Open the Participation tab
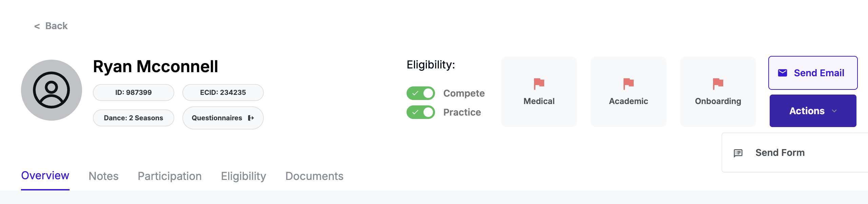Image resolution: width=868 pixels, height=204 pixels. tap(170, 176)
